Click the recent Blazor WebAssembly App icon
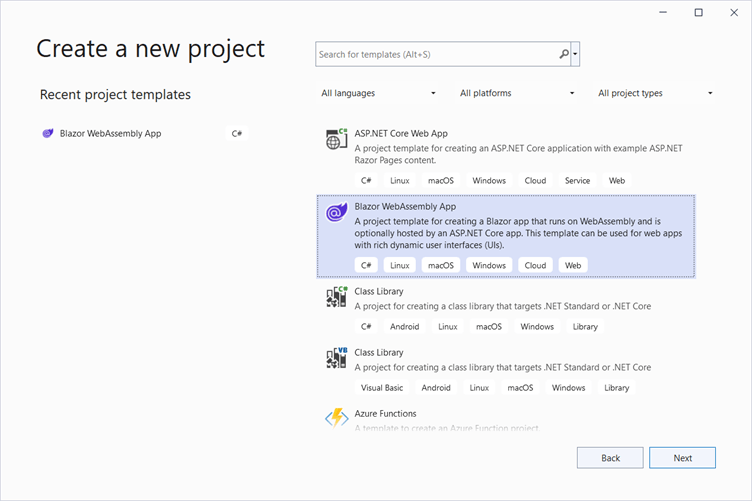Image resolution: width=752 pixels, height=501 pixels. pos(48,133)
